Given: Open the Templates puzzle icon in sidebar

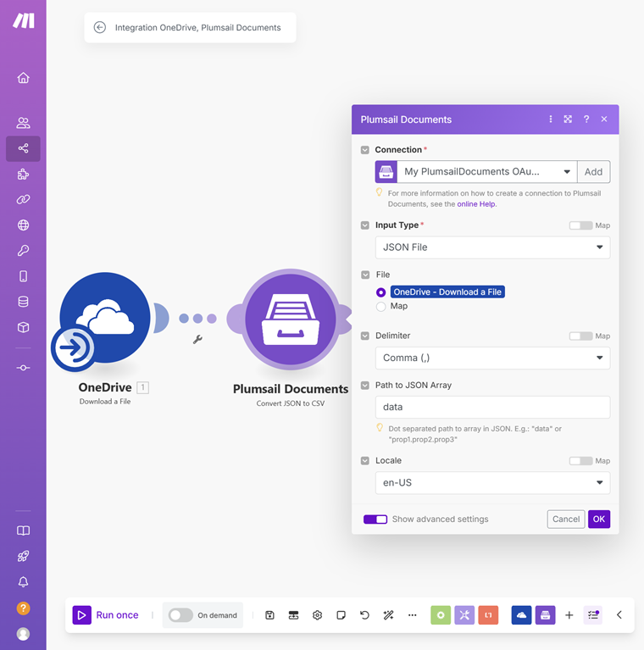Looking at the screenshot, I should tap(23, 174).
